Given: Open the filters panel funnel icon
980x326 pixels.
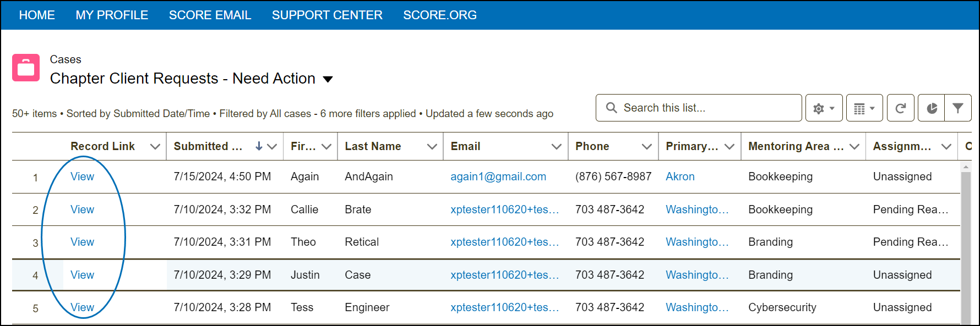Looking at the screenshot, I should 958,108.
